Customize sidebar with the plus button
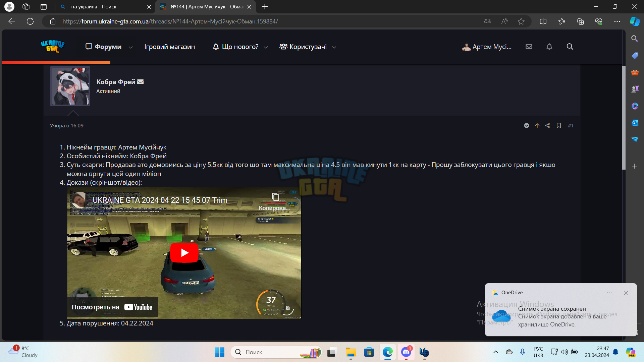Image resolution: width=644 pixels, height=362 pixels. (635, 166)
